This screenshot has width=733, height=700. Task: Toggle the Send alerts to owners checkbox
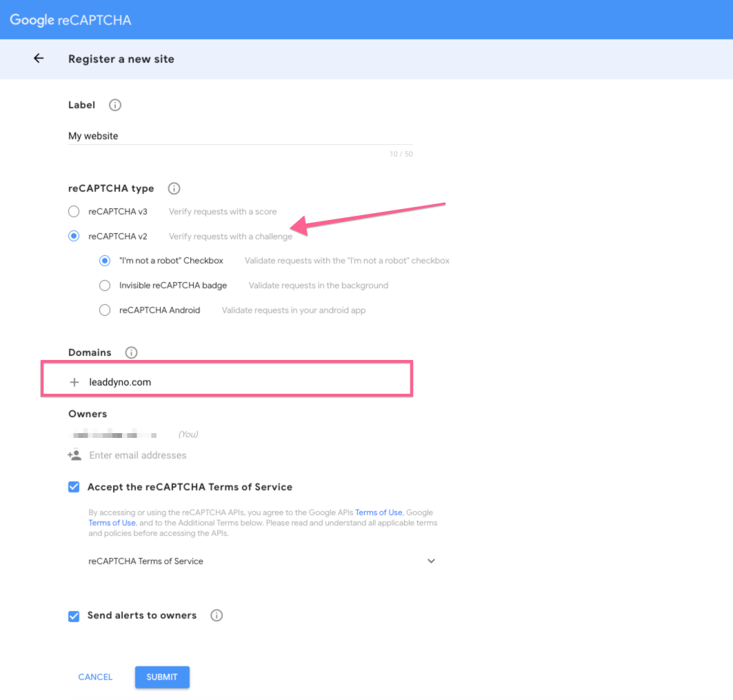point(74,616)
